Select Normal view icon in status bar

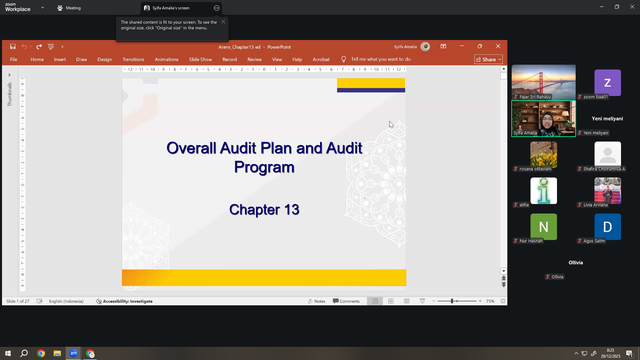375,301
